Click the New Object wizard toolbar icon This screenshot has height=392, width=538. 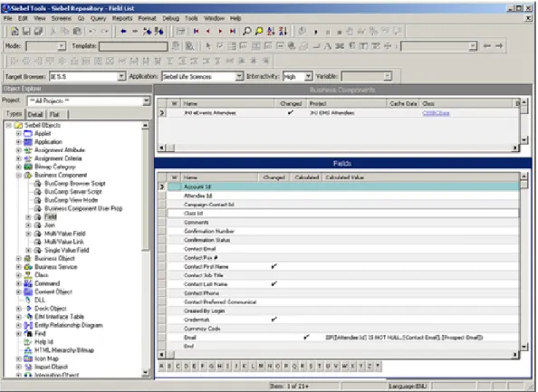click(x=14, y=31)
